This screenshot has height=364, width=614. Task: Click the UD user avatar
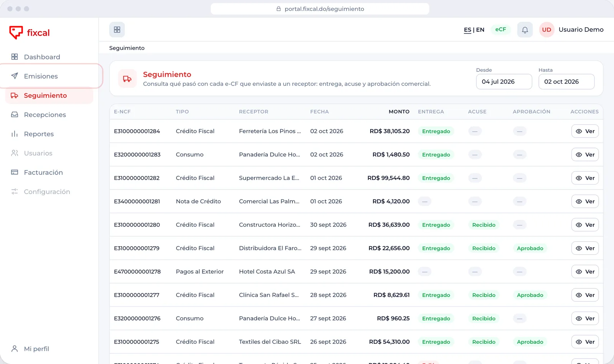pos(547,30)
